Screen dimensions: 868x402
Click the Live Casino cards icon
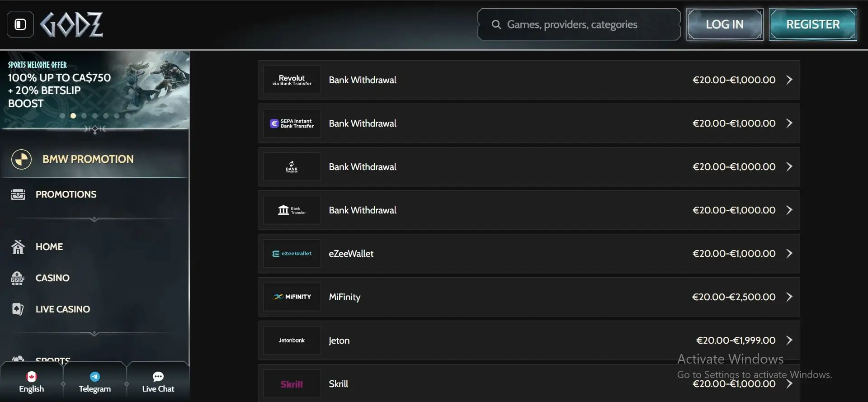[x=18, y=309]
